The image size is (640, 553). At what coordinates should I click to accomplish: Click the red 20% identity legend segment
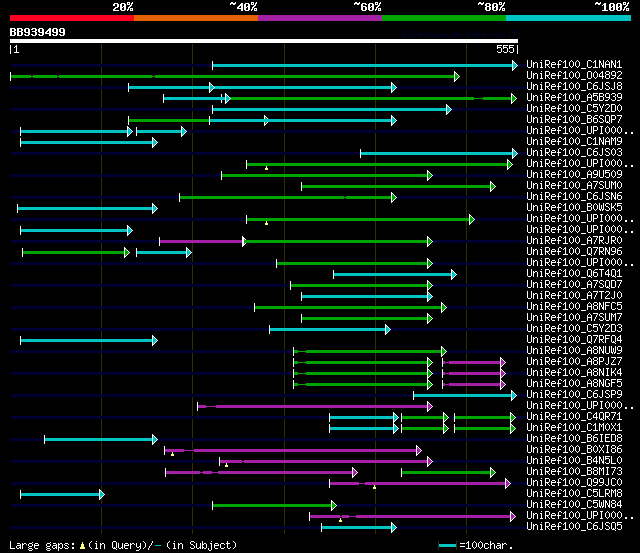(x=72, y=18)
